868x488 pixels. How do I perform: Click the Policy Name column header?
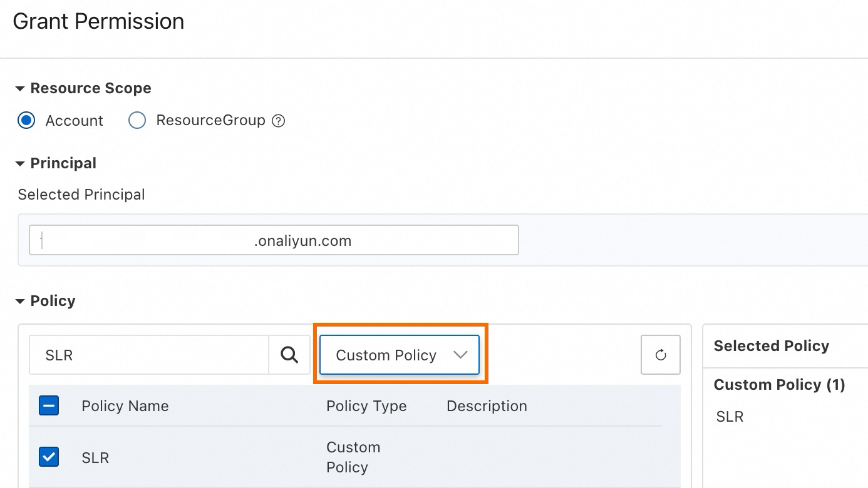coord(125,405)
